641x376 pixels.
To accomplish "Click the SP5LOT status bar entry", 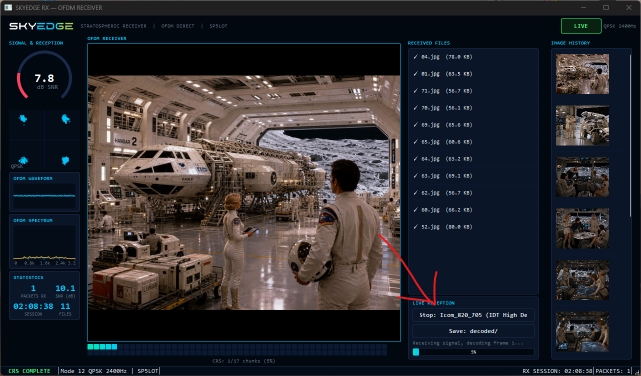I will pos(148,371).
